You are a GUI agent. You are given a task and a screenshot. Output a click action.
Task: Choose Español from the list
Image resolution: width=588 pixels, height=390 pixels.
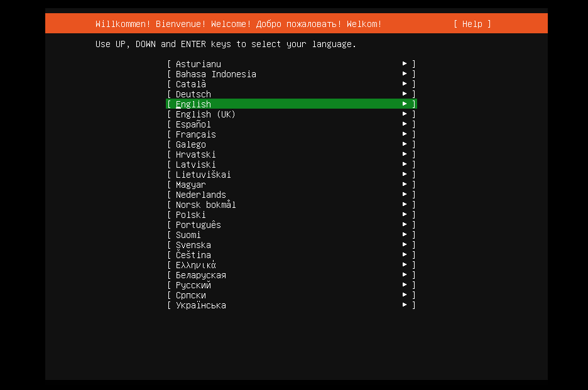pos(193,124)
